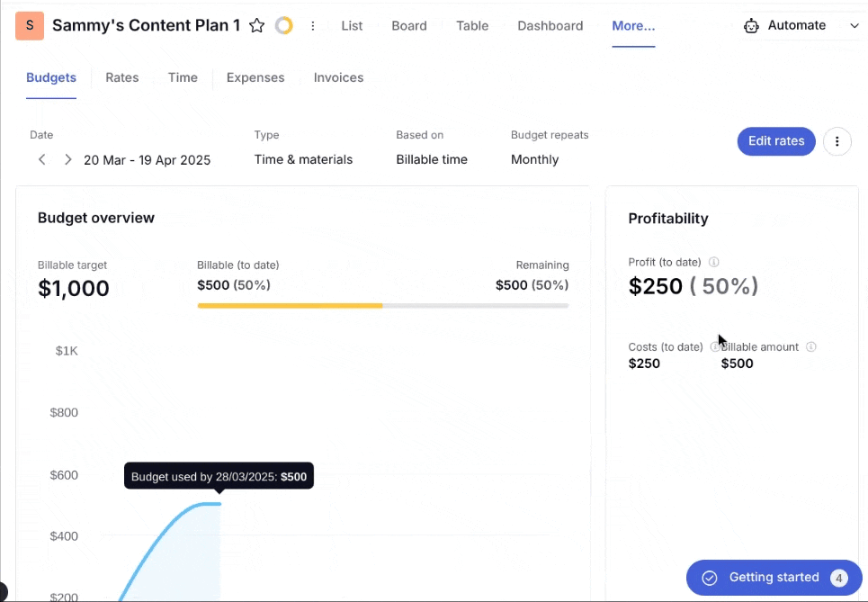Open the Rates tab

coord(121,77)
